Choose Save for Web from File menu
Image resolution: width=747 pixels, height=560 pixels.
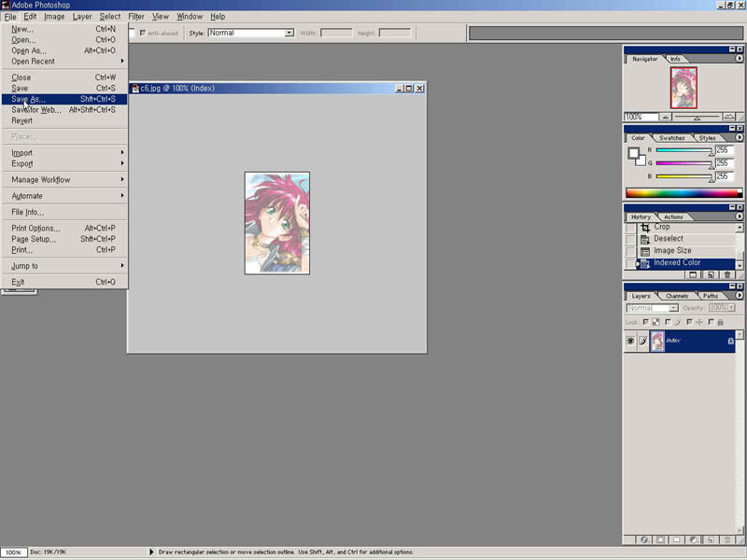point(63,110)
